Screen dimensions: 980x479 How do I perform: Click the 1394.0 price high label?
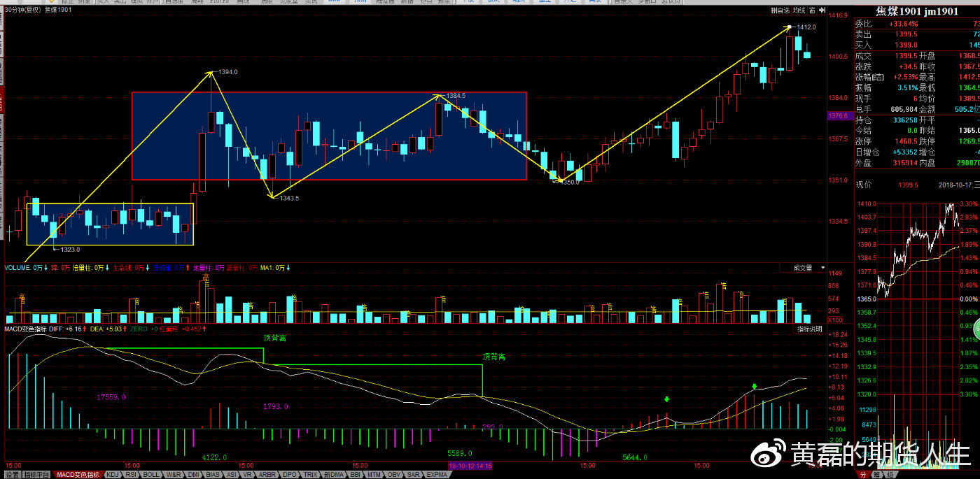click(x=227, y=72)
